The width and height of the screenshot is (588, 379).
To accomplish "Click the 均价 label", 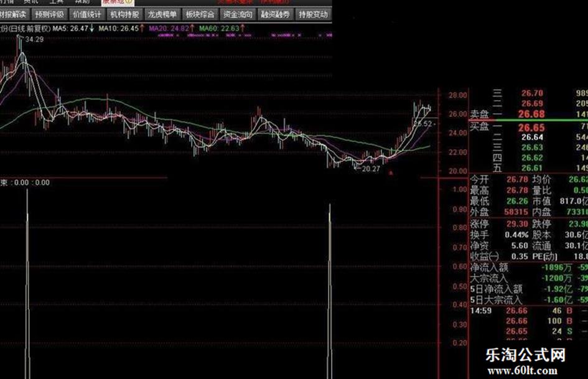I will point(541,180).
